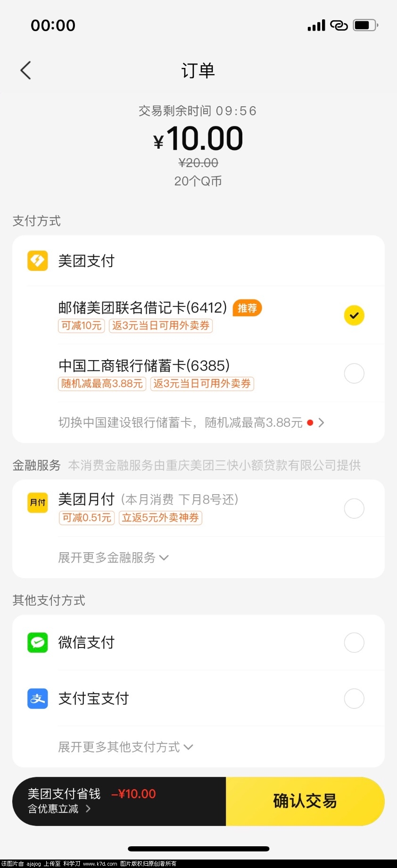This screenshot has width=397, height=868.
Task: Expand 展开更多金融服务
Action: pos(113,557)
